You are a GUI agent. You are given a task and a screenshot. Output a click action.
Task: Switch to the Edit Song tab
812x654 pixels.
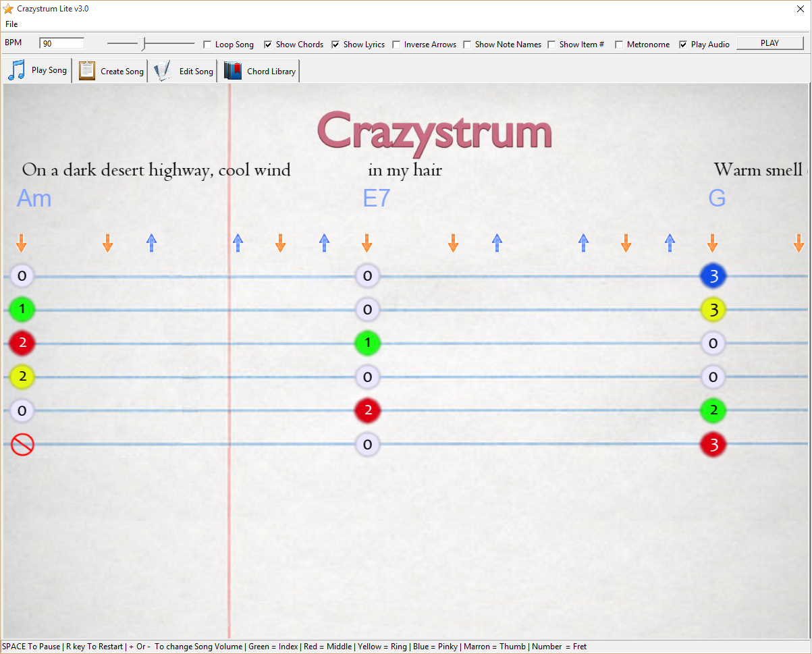point(184,71)
